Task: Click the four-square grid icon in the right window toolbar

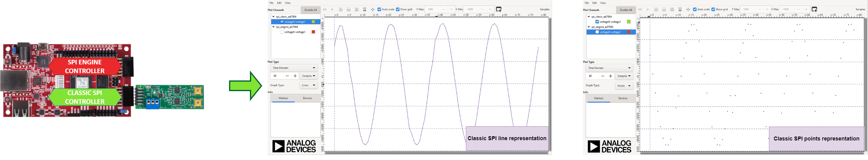Action: tap(672, 9)
